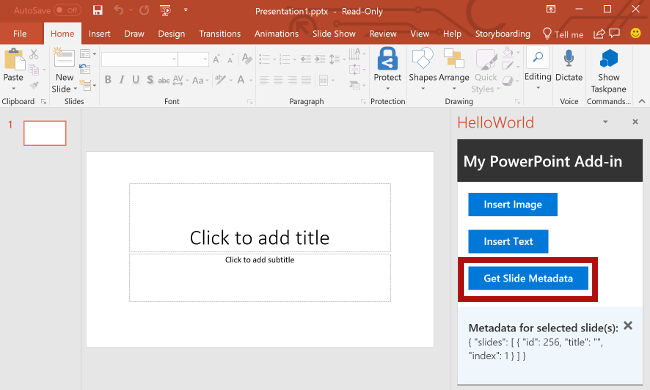Click the Save icon in title bar
Image resolution: width=650 pixels, height=390 pixels.
coord(97,10)
